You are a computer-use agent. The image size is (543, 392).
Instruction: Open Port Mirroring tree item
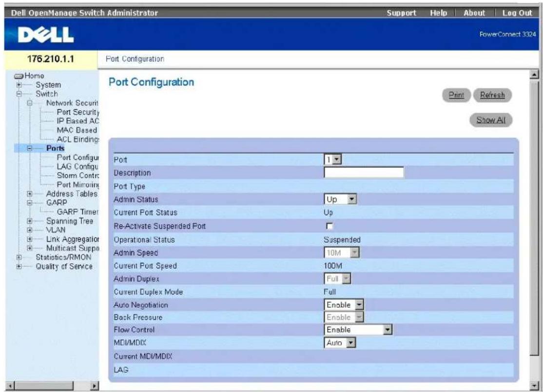point(78,185)
